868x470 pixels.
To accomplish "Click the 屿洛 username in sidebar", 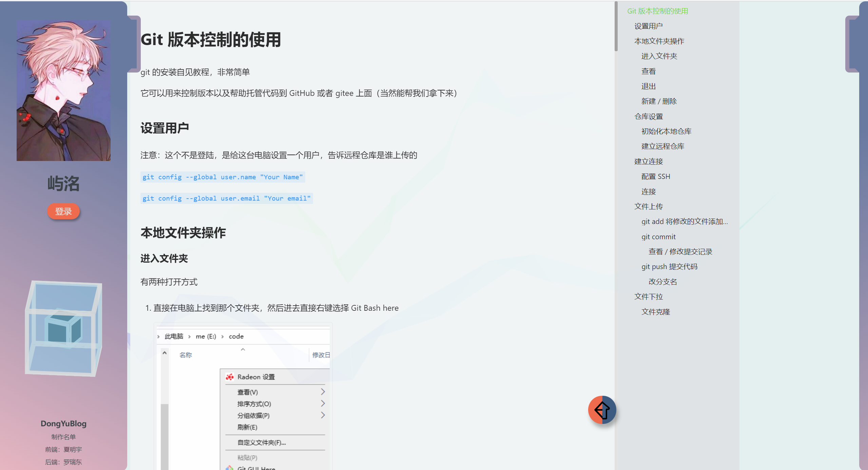I will [x=63, y=183].
